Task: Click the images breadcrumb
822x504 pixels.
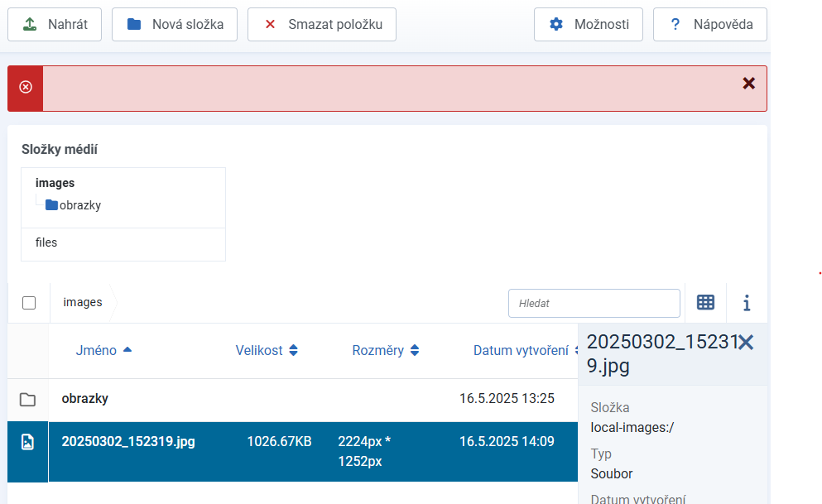Action: click(83, 303)
